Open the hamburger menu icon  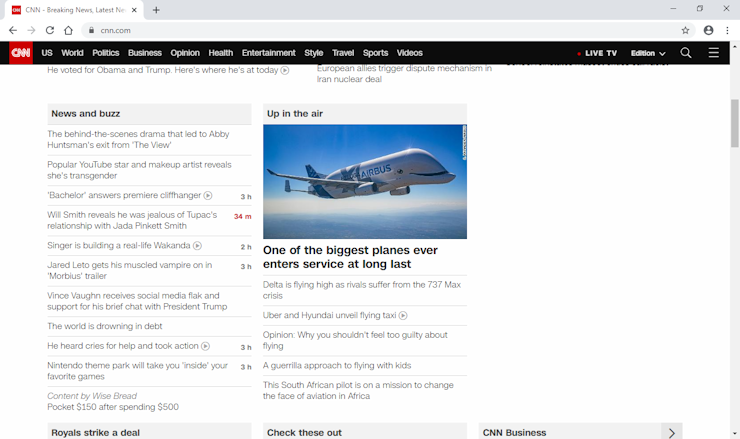714,53
